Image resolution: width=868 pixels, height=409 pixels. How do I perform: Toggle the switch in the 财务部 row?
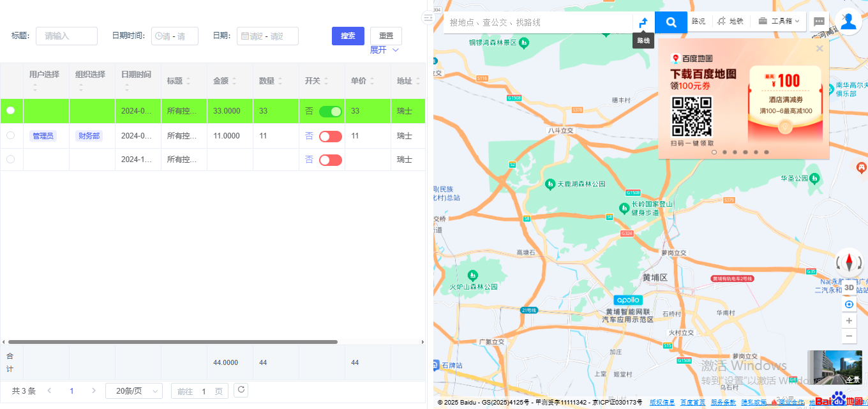(x=330, y=136)
